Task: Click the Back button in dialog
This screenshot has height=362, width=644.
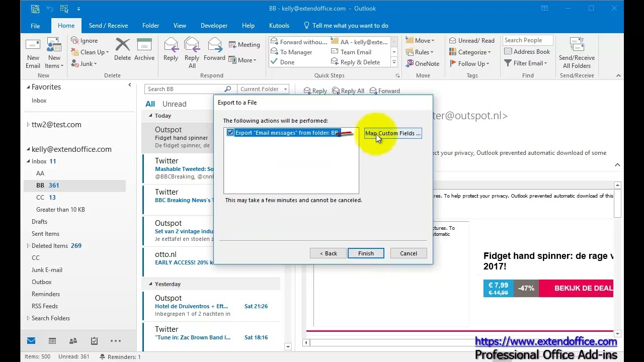Action: coord(329,253)
